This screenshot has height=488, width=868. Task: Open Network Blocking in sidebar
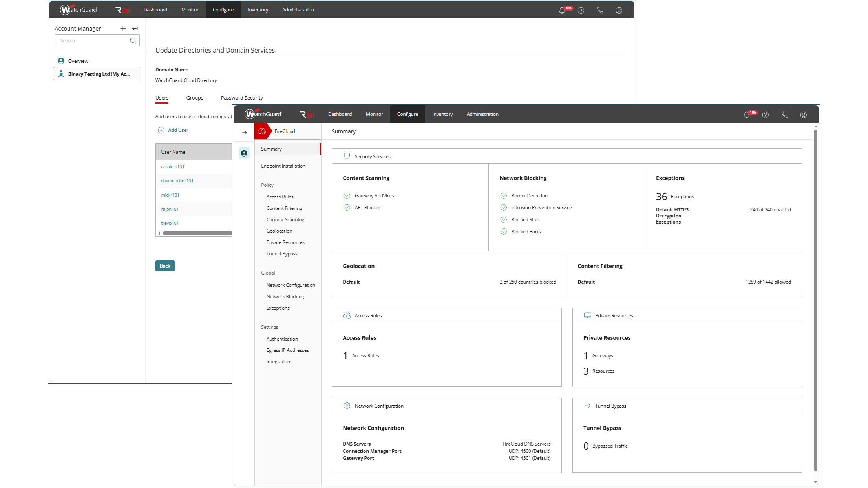(285, 297)
